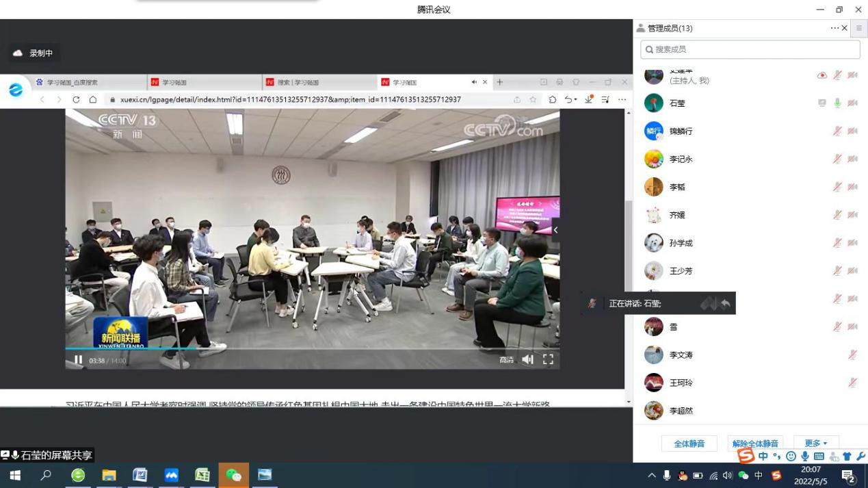Expand the 更多 dropdown button
The image size is (868, 488).
point(815,444)
